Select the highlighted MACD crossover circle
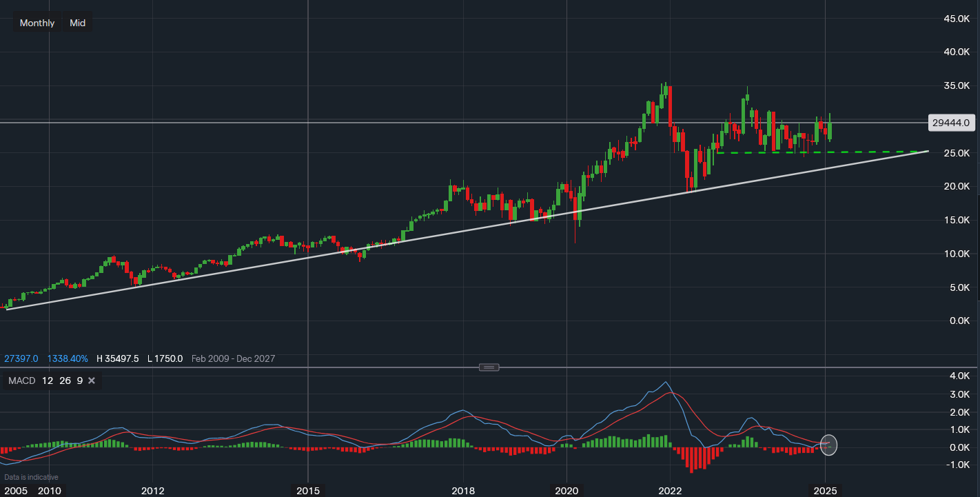Image resolution: width=980 pixels, height=497 pixels. pos(828,445)
